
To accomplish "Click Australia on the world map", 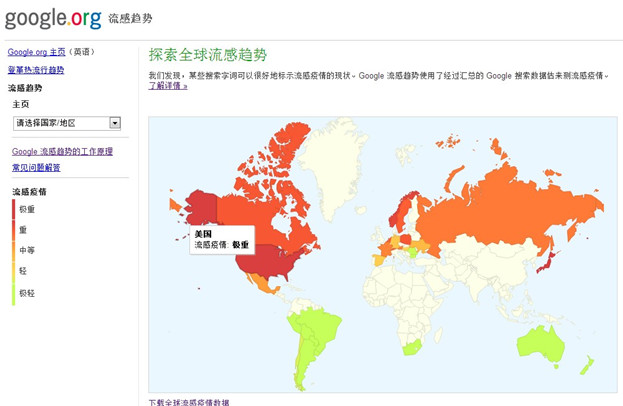I will 540,344.
